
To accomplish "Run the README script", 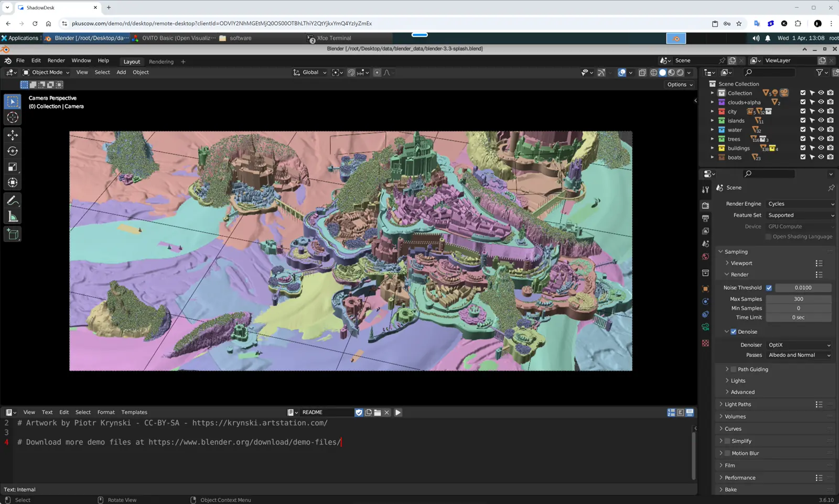I will [x=398, y=413].
